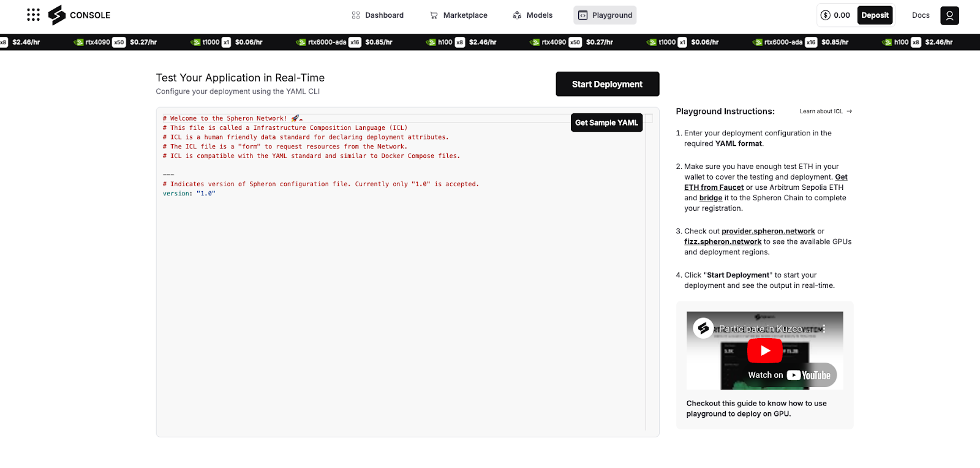
Task: Open the Participate in Kuzco video title
Action: tap(760, 329)
